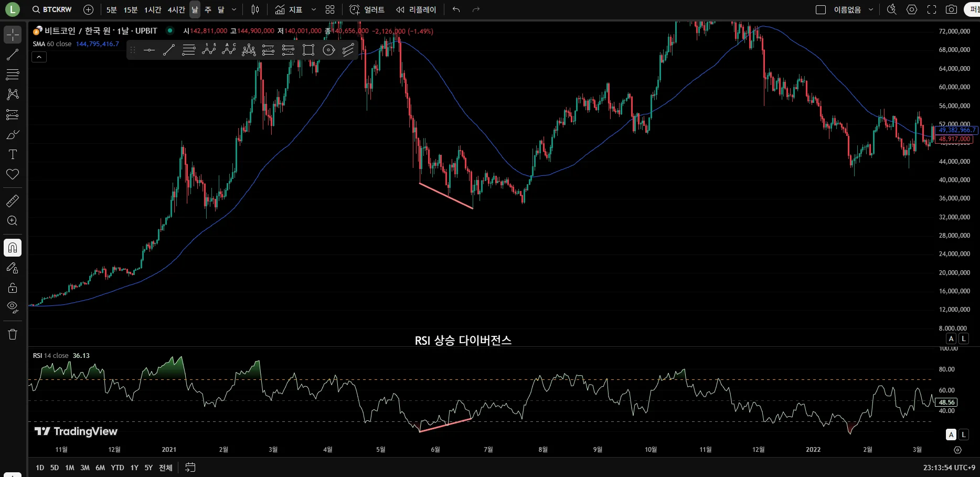Screen dimensions: 980x477
Task: Switch to the 4시간 timeframe
Action: point(176,9)
